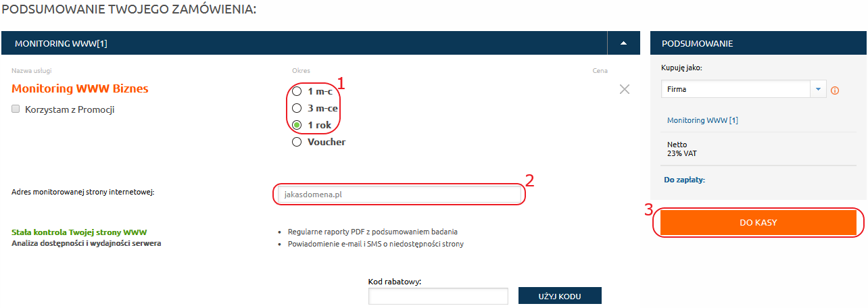Remove the Monitoring WWW Biznes item (X icon)
The width and height of the screenshot is (868, 308).
point(625,89)
